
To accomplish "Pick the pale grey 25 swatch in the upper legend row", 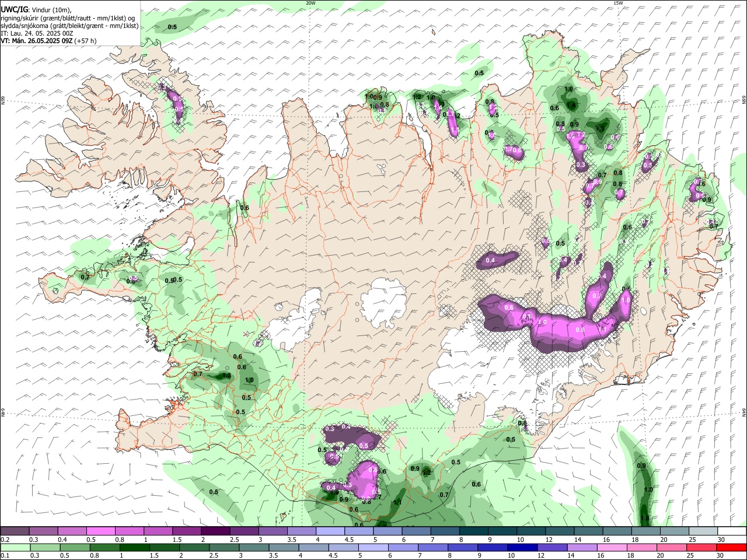I will tap(703, 531).
